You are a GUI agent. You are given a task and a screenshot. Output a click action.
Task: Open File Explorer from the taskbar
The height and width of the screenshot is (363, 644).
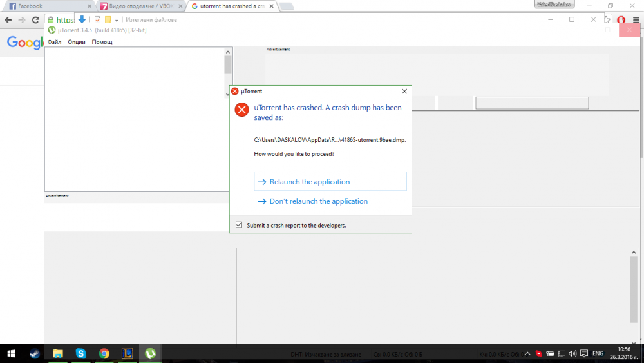tap(58, 353)
